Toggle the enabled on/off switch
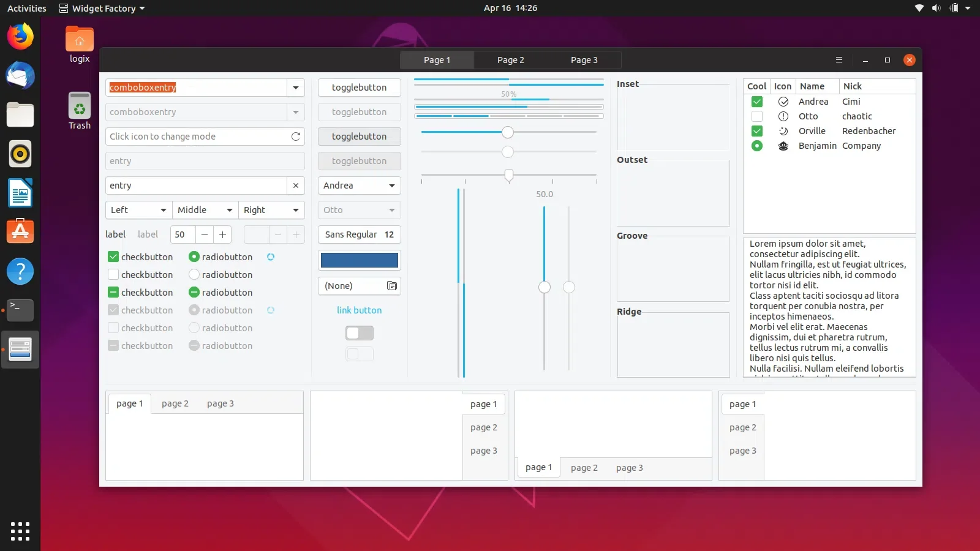980x551 pixels. [x=359, y=333]
